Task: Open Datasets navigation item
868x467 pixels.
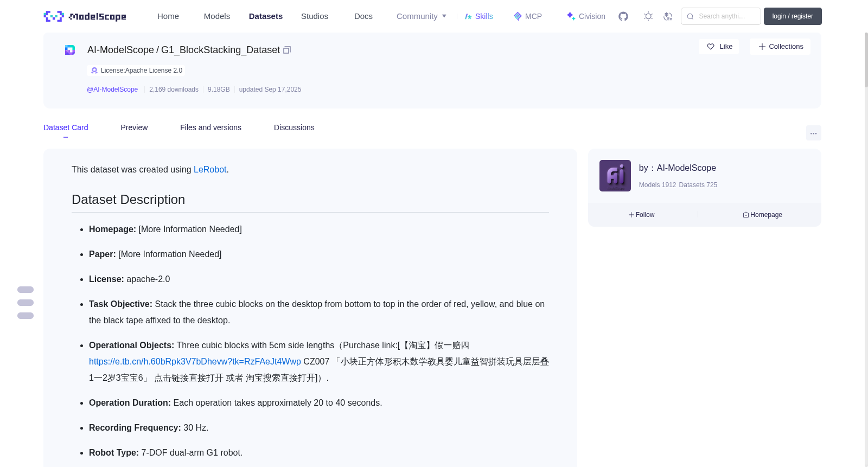Action: (x=266, y=16)
